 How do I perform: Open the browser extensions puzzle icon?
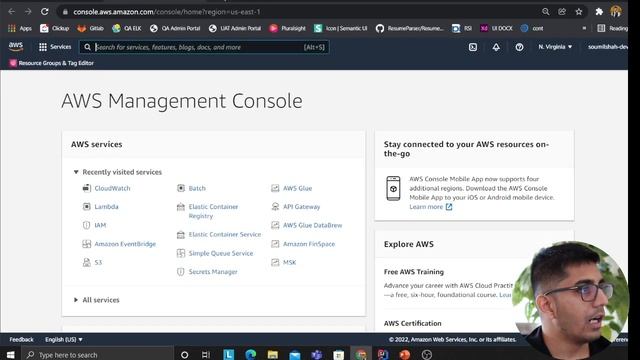pos(599,12)
